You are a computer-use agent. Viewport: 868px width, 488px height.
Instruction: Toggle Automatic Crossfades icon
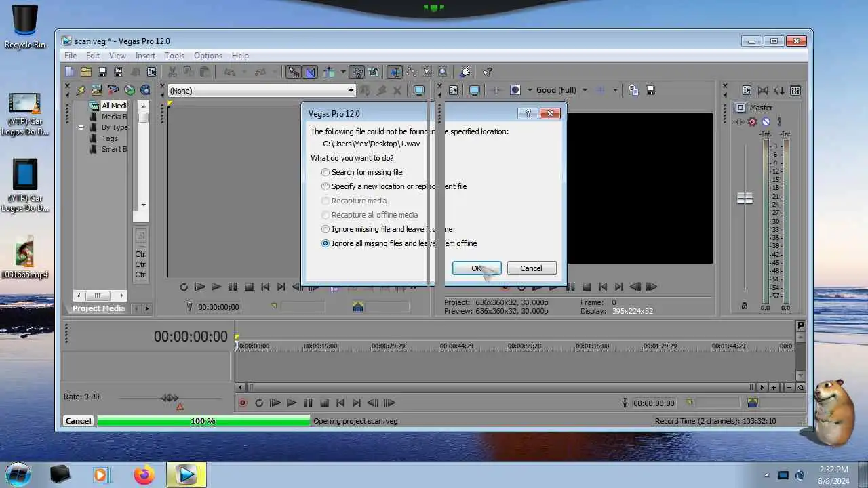[x=310, y=72]
